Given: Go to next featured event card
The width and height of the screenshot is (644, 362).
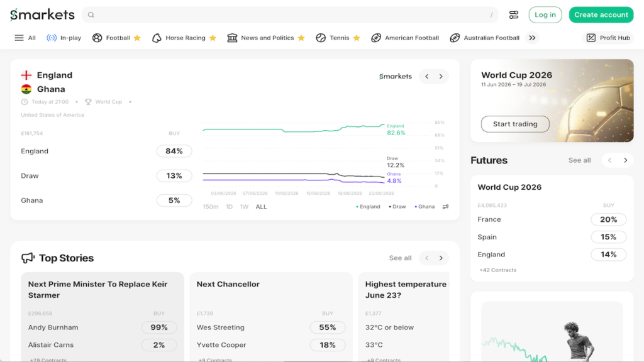Looking at the screenshot, I should coord(441,76).
